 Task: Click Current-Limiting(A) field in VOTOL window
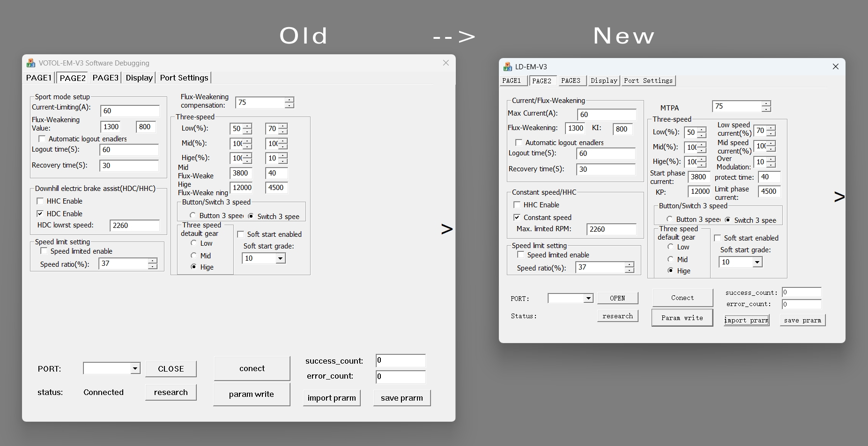click(130, 111)
